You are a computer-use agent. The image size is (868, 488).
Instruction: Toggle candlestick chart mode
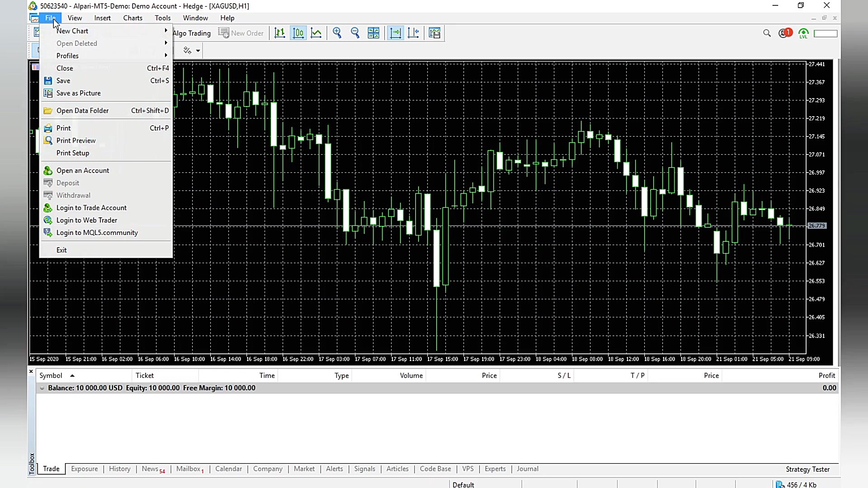(298, 33)
